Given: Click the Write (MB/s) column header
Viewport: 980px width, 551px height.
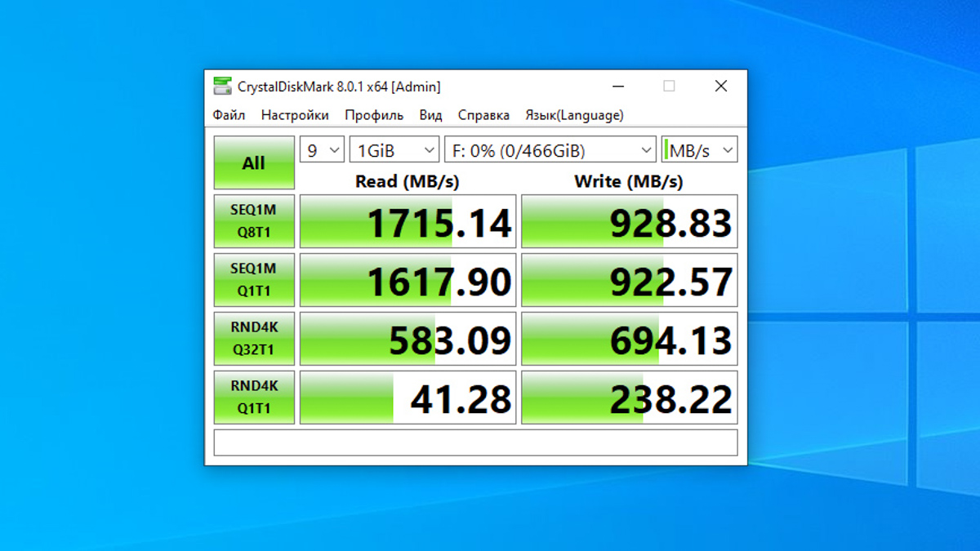Looking at the screenshot, I should (629, 181).
